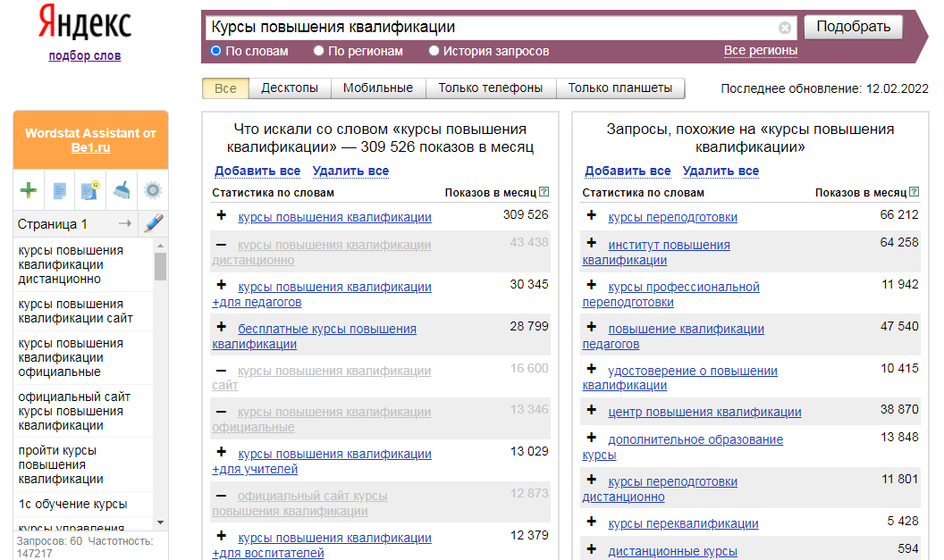Screen dimensions: 944x560
Task: Open 'курсы переквалификации' query link
Action: (683, 524)
